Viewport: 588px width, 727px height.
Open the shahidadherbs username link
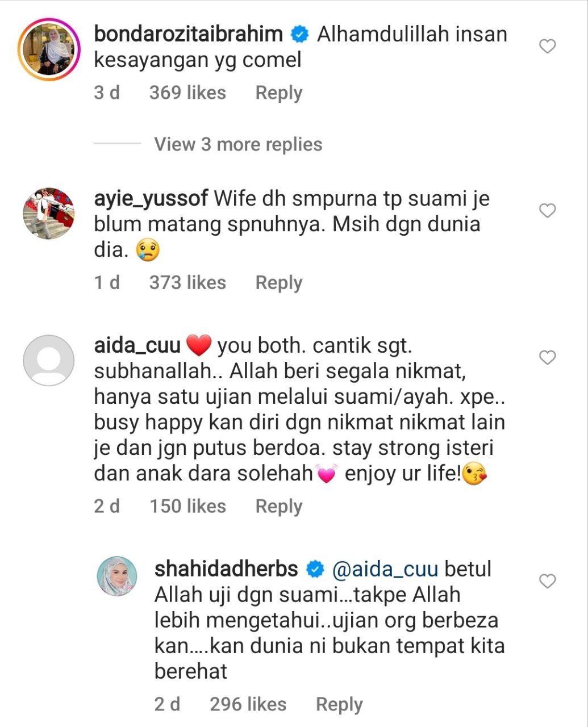pos(226,569)
